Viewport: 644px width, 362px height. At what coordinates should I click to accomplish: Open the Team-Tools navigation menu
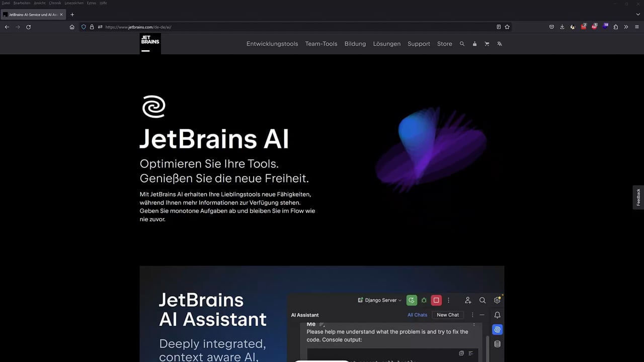[321, 44]
